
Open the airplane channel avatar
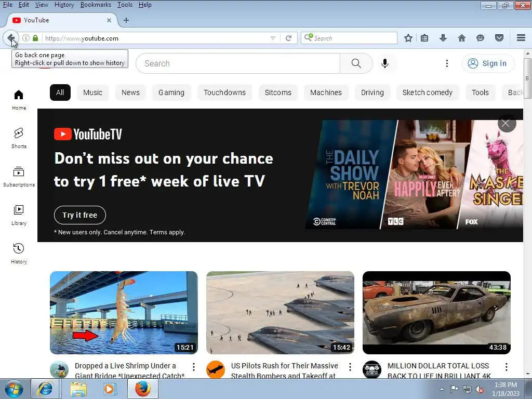pos(216,369)
